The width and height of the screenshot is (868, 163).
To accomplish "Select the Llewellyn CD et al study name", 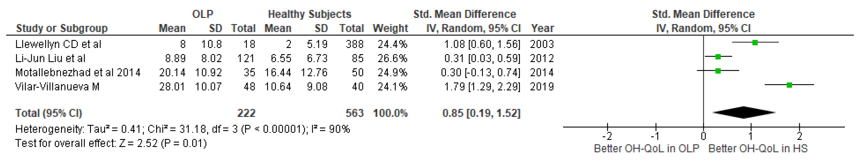I will coord(58,44).
